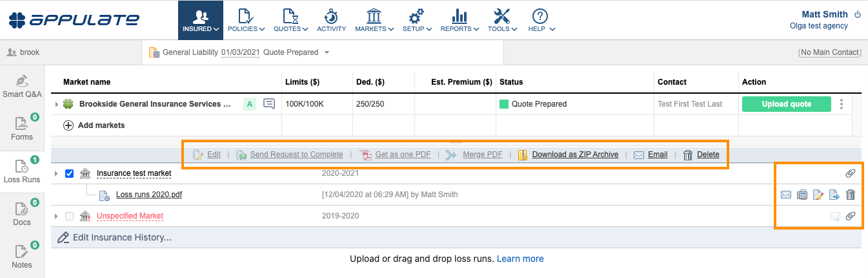Click Download as ZIP Archive
This screenshot has width=868, height=278.
pyautogui.click(x=574, y=155)
